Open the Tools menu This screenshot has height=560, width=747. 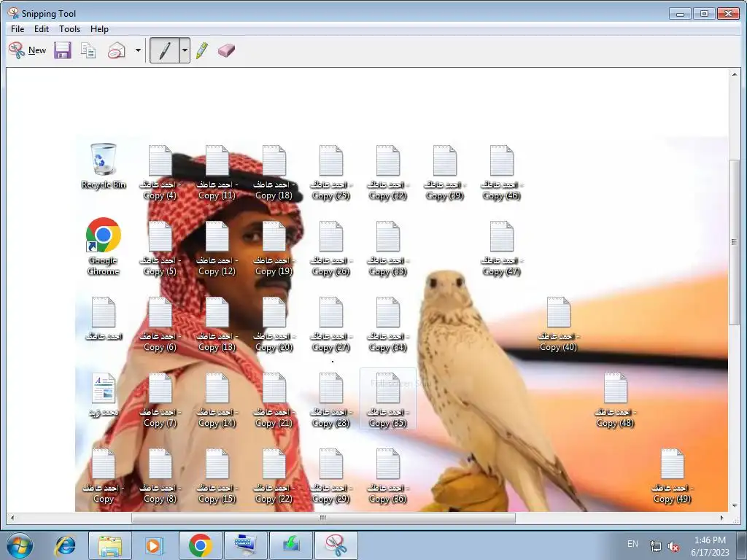coord(69,29)
